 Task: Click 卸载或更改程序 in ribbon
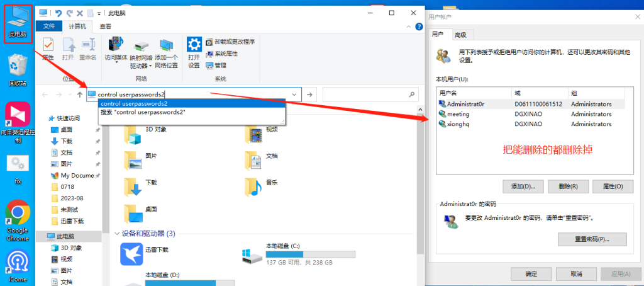click(230, 42)
